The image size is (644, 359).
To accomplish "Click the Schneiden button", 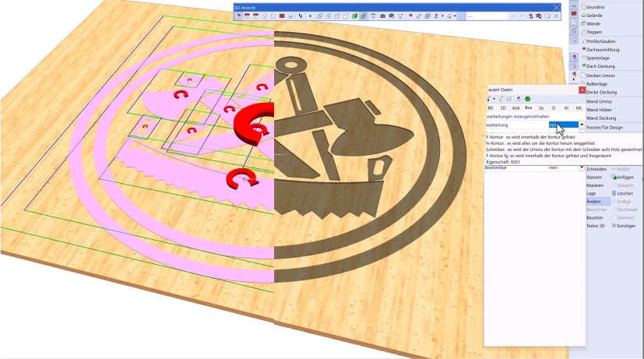I will [x=596, y=169].
